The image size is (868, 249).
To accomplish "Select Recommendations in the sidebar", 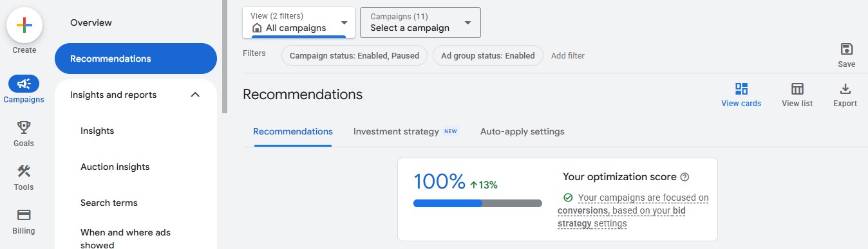I will [x=136, y=59].
